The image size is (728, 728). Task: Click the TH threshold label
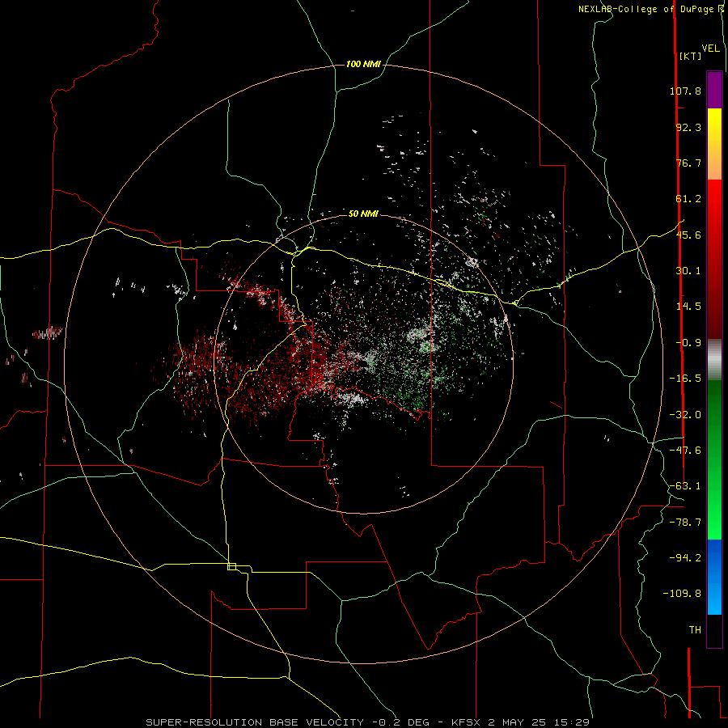695,630
